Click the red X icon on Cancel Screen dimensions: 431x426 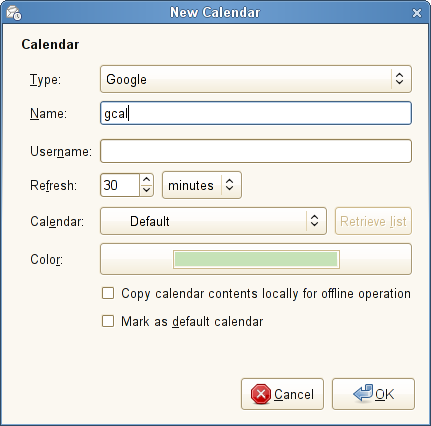[x=261, y=394]
